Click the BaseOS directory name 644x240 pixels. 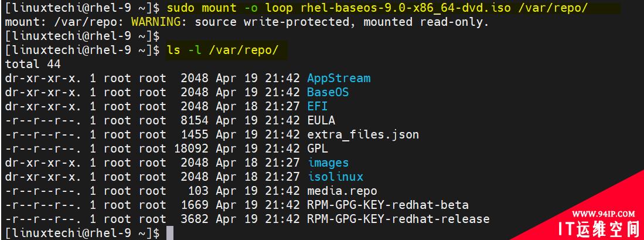point(328,93)
